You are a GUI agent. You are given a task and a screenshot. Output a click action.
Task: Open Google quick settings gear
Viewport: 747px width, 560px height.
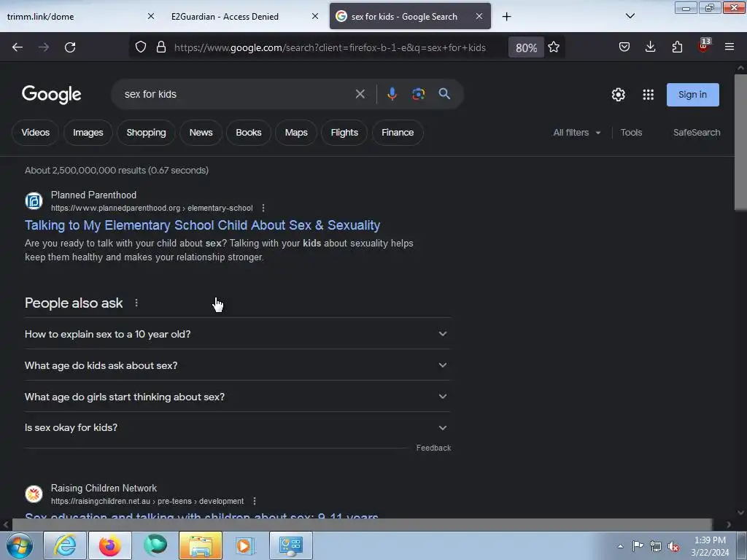(619, 95)
